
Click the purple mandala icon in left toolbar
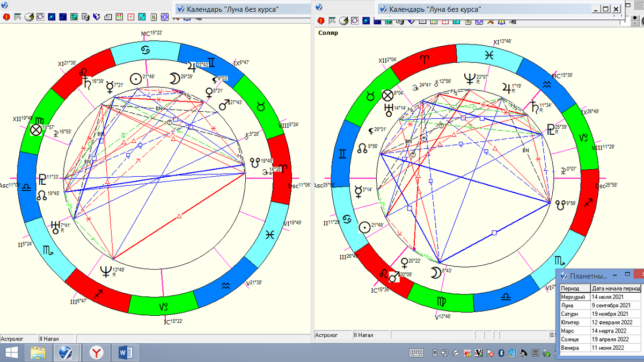(x=165, y=17)
